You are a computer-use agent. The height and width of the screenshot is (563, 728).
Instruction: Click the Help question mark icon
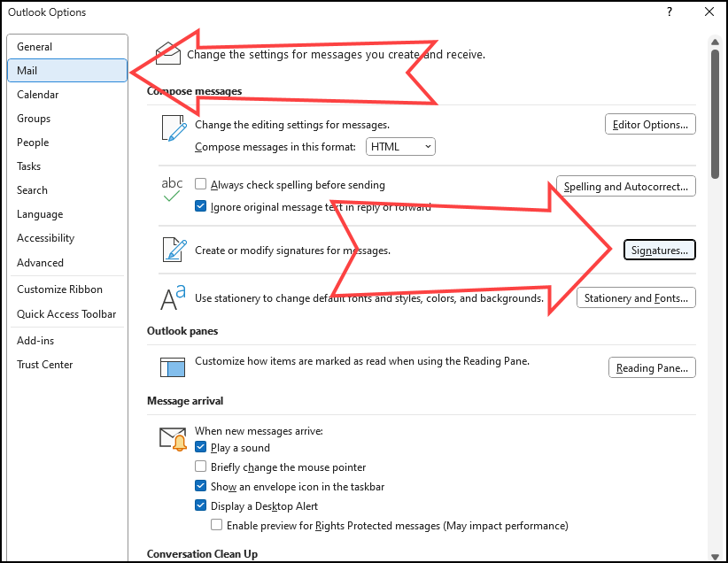[x=670, y=12]
